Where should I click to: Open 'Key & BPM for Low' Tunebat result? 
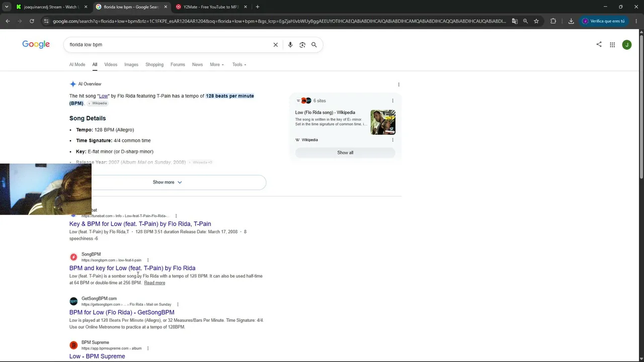tap(140, 224)
